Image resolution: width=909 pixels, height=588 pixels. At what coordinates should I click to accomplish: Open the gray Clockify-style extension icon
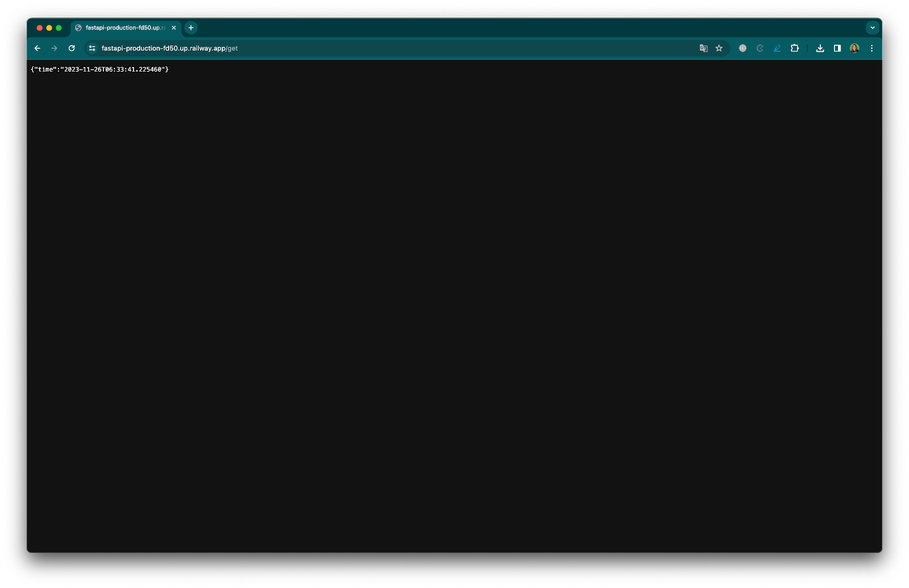coord(760,48)
